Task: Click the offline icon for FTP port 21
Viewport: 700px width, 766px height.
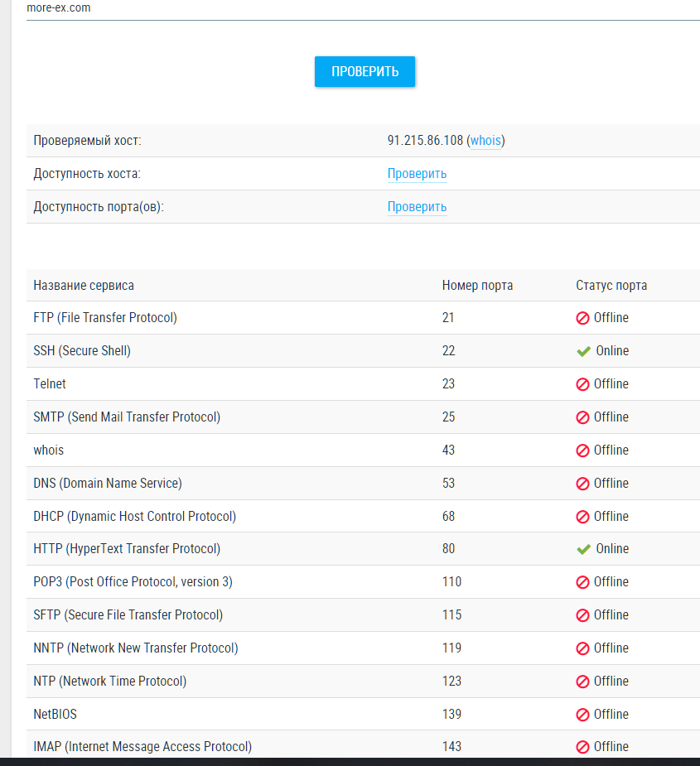Action: pyautogui.click(x=582, y=318)
